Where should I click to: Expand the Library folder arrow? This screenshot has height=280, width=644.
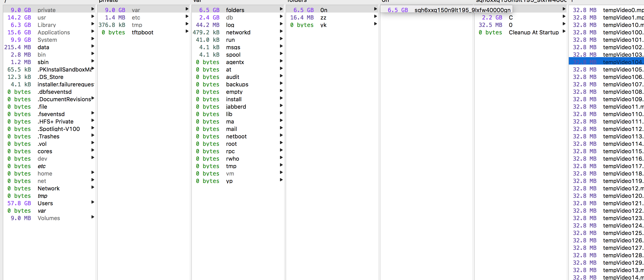click(93, 24)
